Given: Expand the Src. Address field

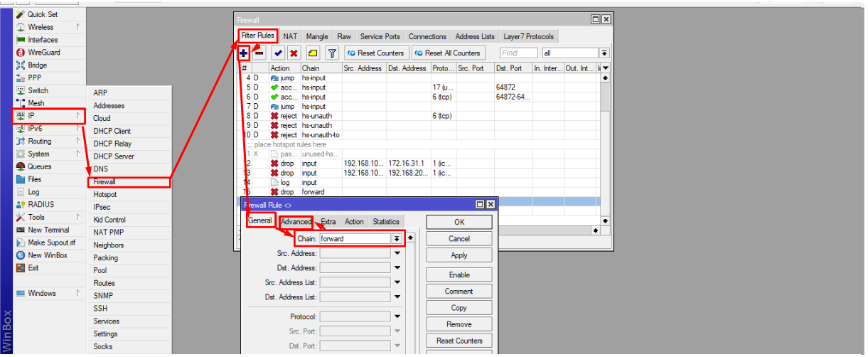Looking at the screenshot, I should (397, 253).
